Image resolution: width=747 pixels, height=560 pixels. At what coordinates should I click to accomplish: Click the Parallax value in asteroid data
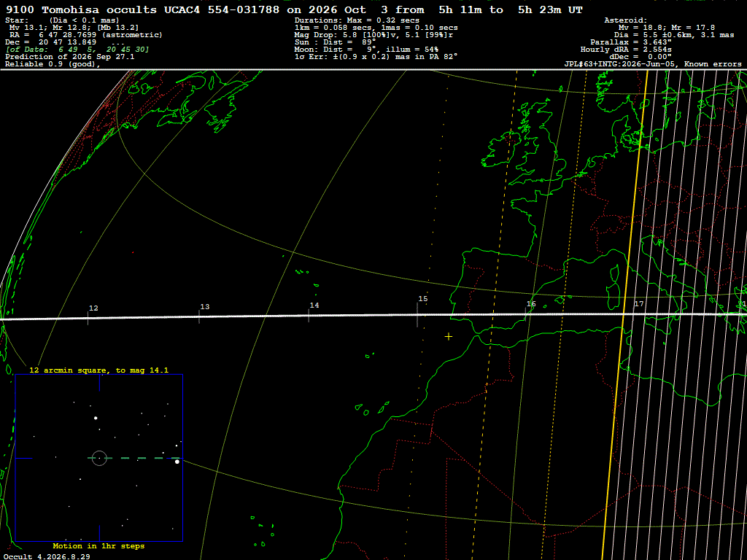pyautogui.click(x=631, y=42)
